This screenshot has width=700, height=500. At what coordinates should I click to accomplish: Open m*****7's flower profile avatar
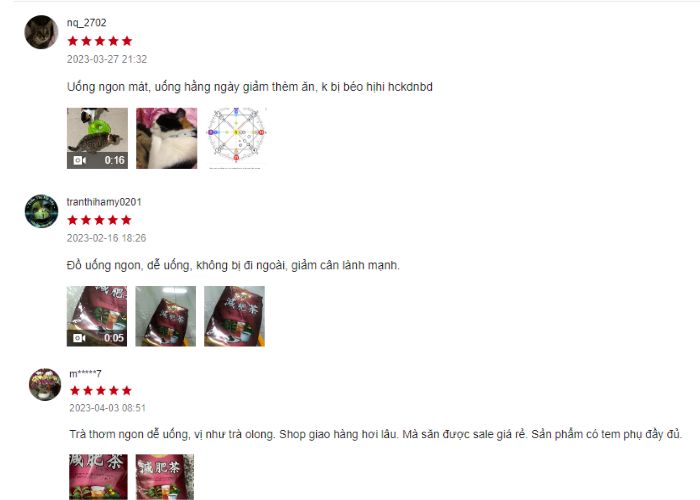pos(45,384)
